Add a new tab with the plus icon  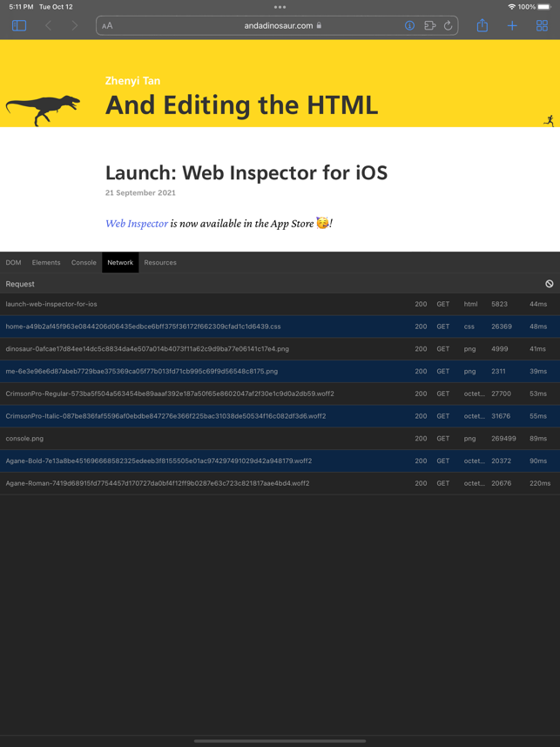512,26
